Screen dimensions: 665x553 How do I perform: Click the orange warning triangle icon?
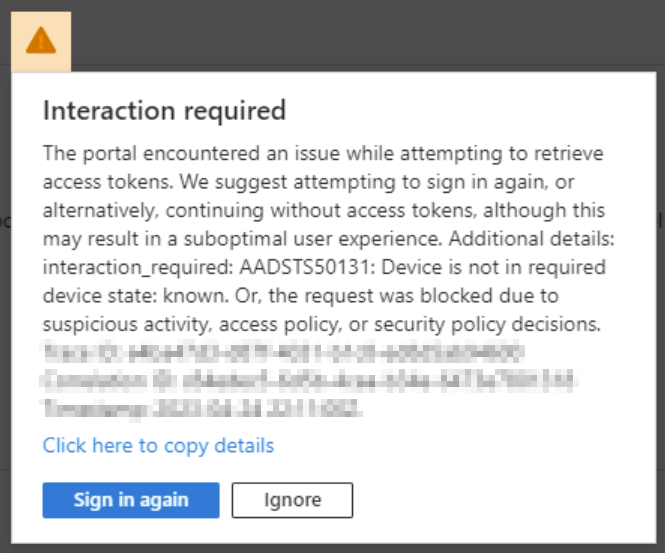tap(41, 41)
